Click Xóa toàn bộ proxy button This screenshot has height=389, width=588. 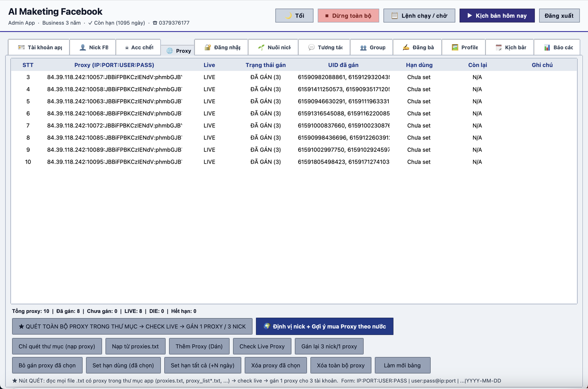click(341, 365)
